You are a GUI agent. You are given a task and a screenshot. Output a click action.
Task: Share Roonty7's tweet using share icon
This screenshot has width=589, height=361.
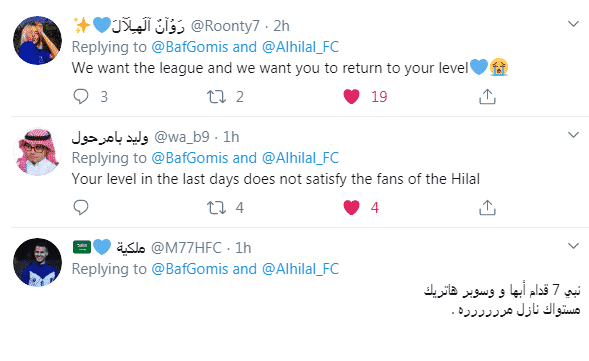487,97
